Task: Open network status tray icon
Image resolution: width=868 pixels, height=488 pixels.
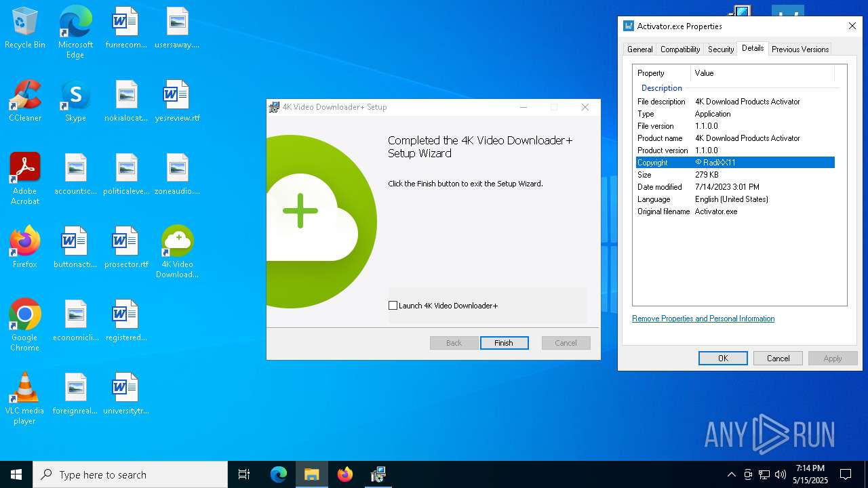Action: coord(764,474)
